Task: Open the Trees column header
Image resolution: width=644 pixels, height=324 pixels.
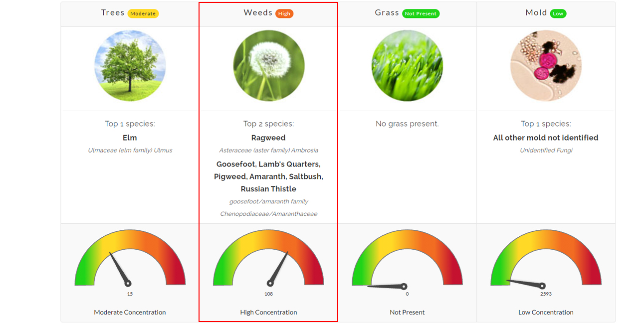Action: (113, 12)
